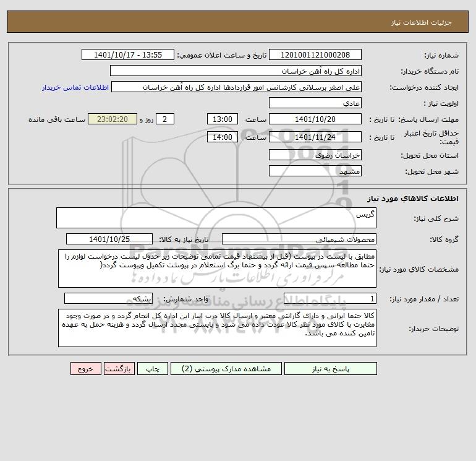Click the goods group field محصولات شیمیائی
Viewport: 476px width, 461px height.
[299, 239]
